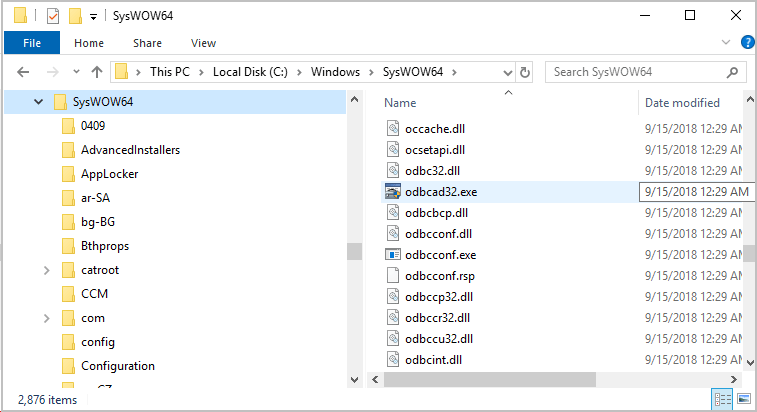The image size is (757, 412).
Task: Click the navigation pane scroll down arrow
Action: tap(354, 380)
